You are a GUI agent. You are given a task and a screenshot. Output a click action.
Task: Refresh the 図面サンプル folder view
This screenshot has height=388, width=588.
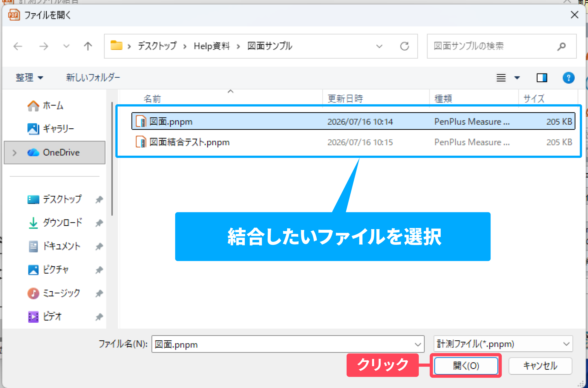404,46
